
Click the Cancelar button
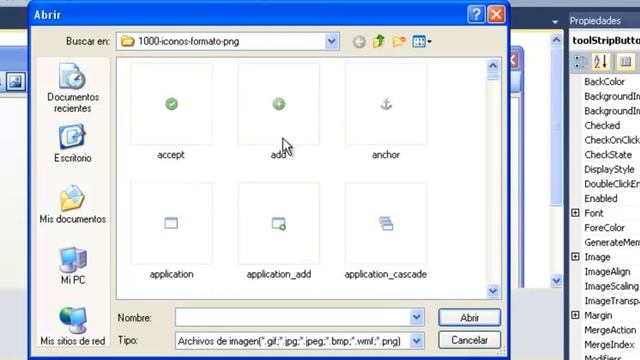point(469,340)
